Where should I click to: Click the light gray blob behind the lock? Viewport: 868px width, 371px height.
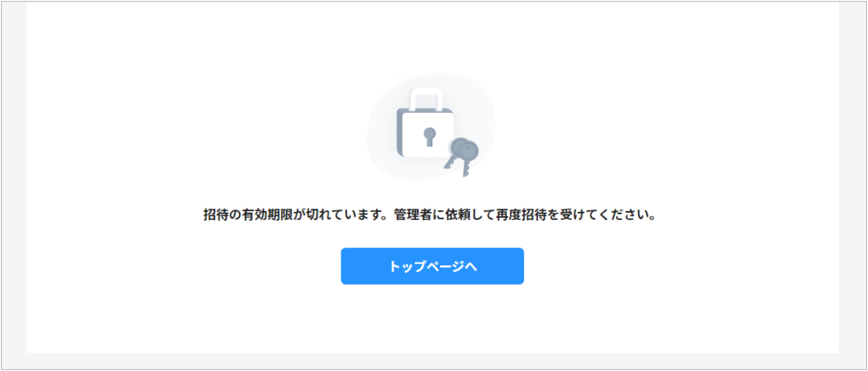coord(430,126)
